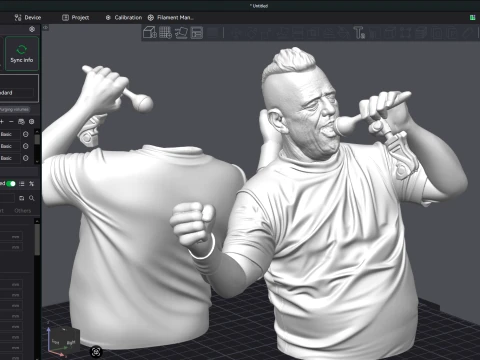
Task: Open the second Basic filament dropdown
Action: tap(9, 146)
